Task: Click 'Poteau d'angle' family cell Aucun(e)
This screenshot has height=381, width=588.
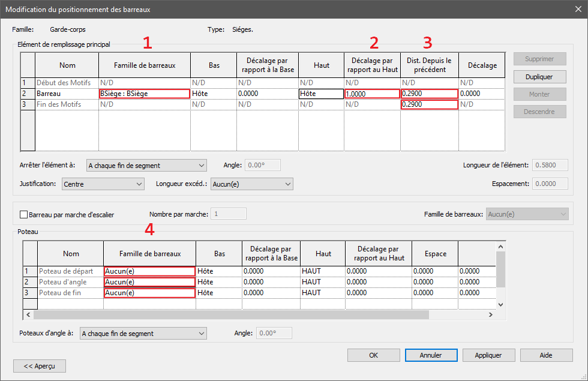Action: [x=149, y=282]
